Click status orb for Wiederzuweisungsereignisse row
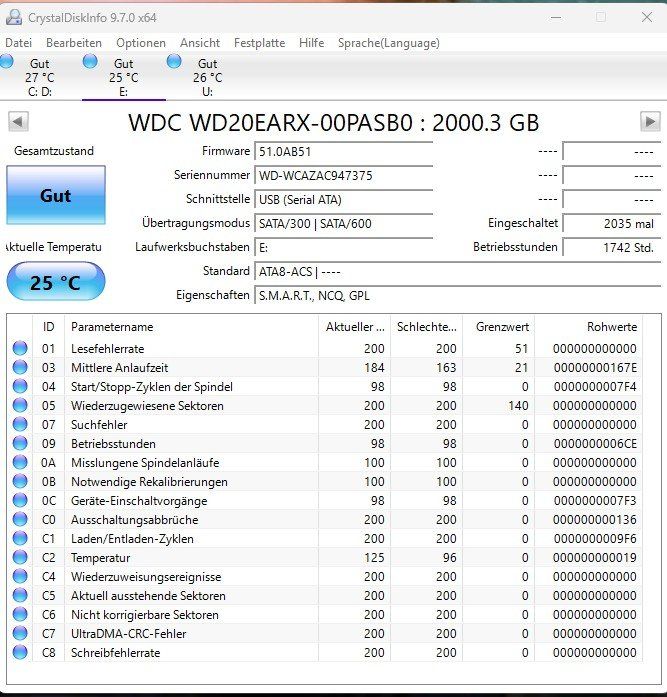The width and height of the screenshot is (667, 697). pos(20,577)
